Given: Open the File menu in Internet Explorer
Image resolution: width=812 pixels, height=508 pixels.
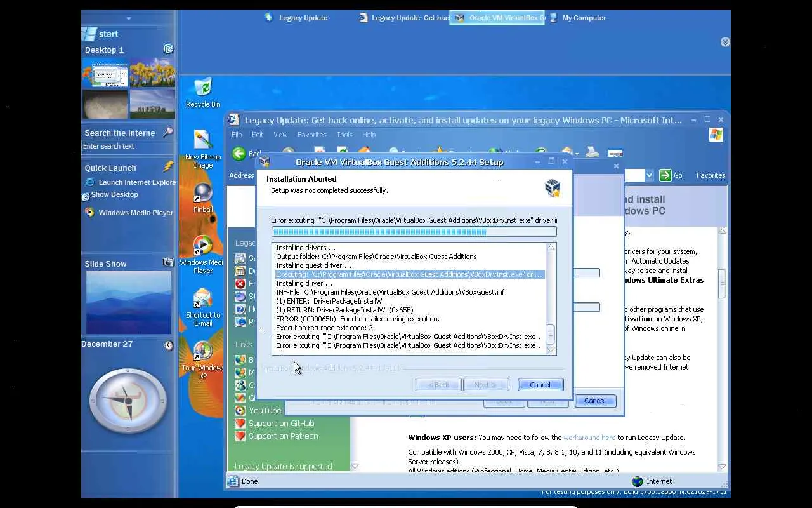Looking at the screenshot, I should click(237, 135).
